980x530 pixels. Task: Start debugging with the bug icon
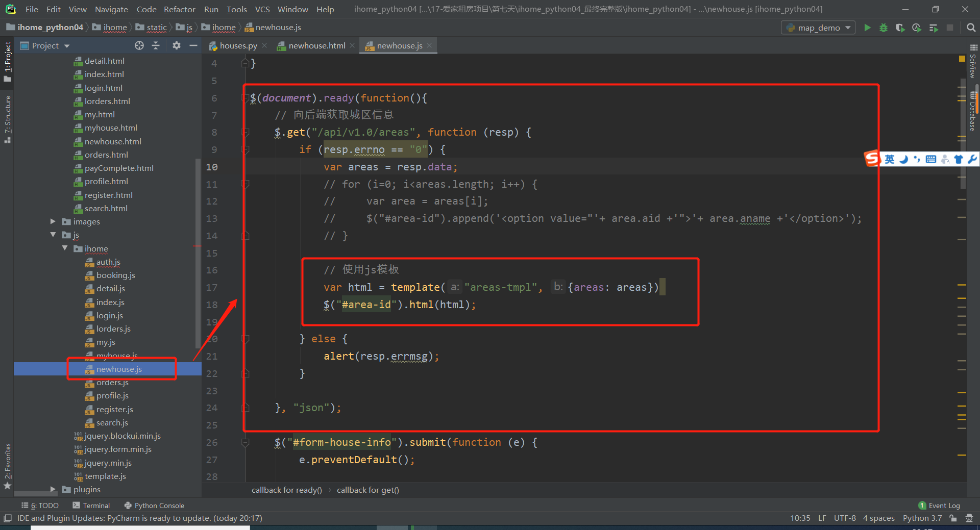(x=884, y=28)
